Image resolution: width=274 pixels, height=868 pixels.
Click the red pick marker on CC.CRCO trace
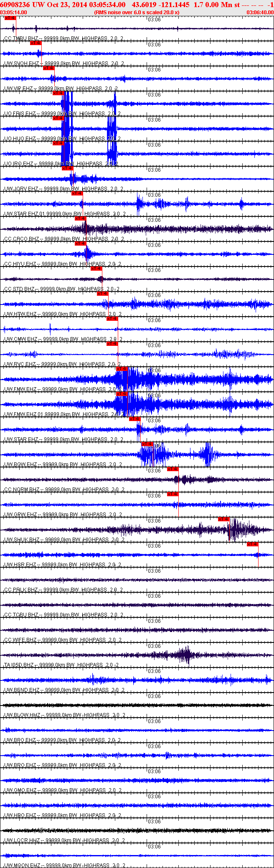click(80, 218)
